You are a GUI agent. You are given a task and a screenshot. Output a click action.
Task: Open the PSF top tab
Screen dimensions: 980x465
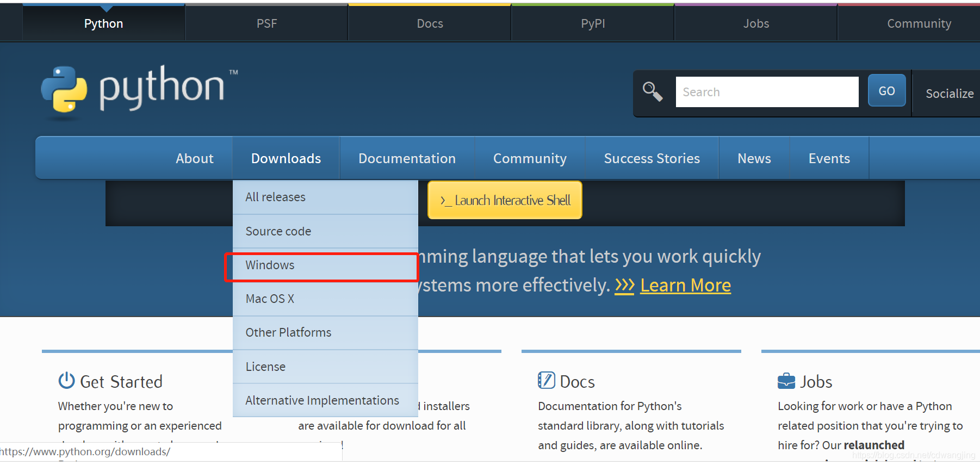pos(266,23)
